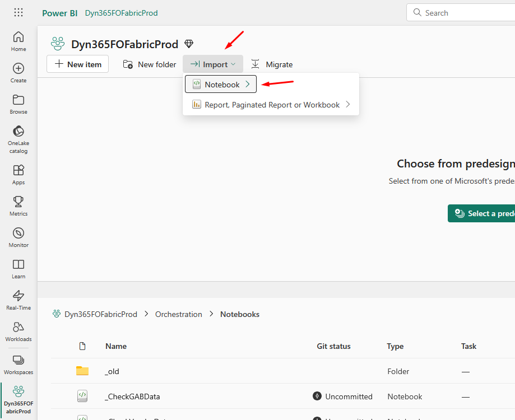Screen dimensions: 515x420
Task: Open the _CheckGABData notebook by name
Action: [x=132, y=396]
